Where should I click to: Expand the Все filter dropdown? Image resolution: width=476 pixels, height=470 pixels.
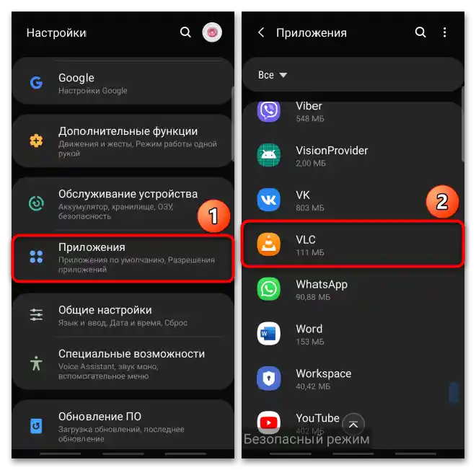(x=273, y=75)
